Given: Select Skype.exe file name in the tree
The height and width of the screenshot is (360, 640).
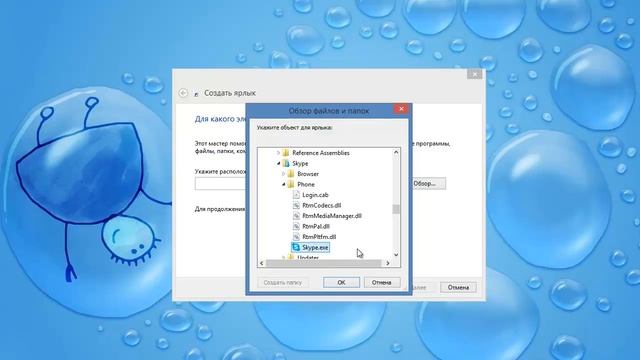Looking at the screenshot, I should point(315,247).
